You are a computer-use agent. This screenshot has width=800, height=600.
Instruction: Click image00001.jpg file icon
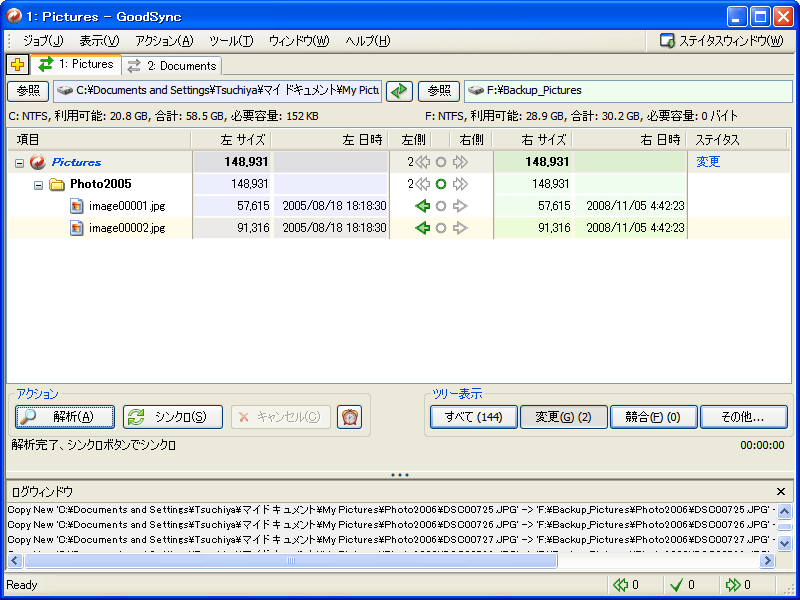[x=77, y=206]
